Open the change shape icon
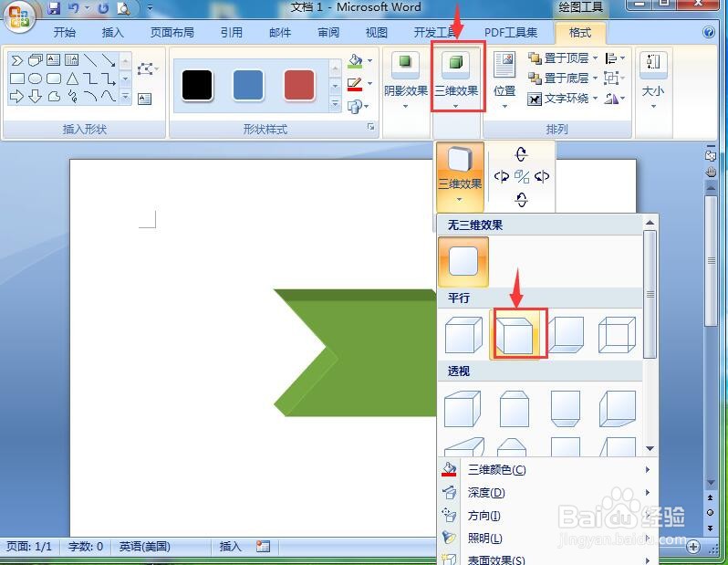728x565 pixels. pyautogui.click(x=355, y=107)
